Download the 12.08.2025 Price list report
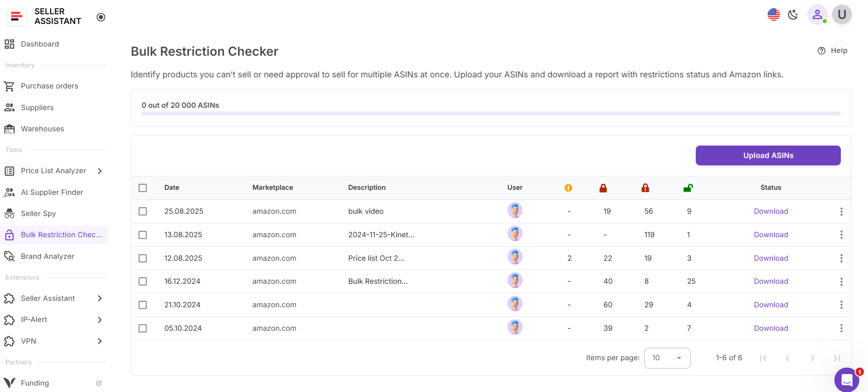 771,258
